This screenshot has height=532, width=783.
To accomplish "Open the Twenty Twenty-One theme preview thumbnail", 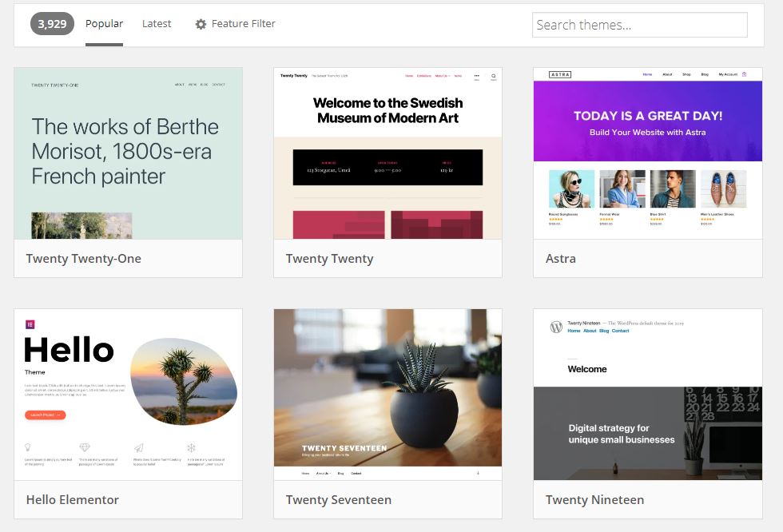I will click(x=129, y=153).
